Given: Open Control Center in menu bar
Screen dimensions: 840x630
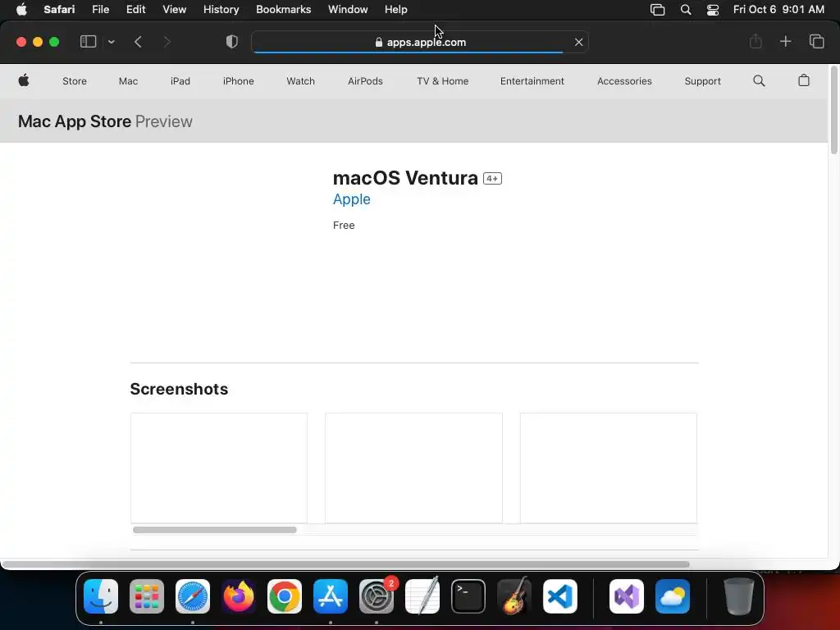Looking at the screenshot, I should tap(713, 10).
